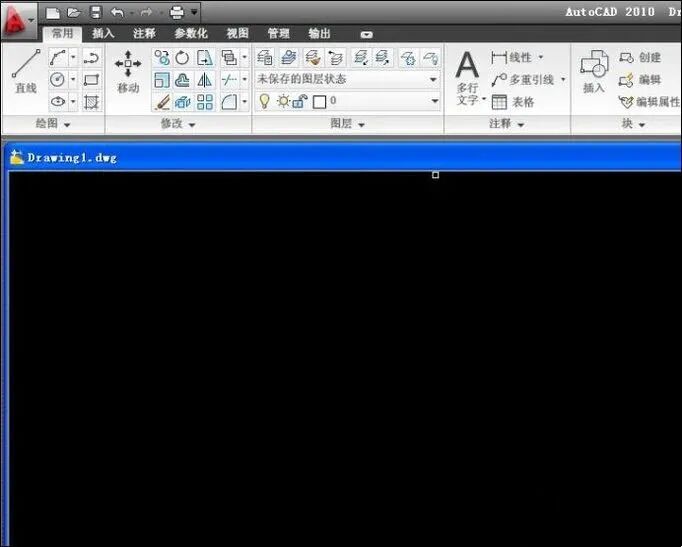Click the Layer Isolate icon
This screenshot has height=547, width=682.
click(361, 57)
